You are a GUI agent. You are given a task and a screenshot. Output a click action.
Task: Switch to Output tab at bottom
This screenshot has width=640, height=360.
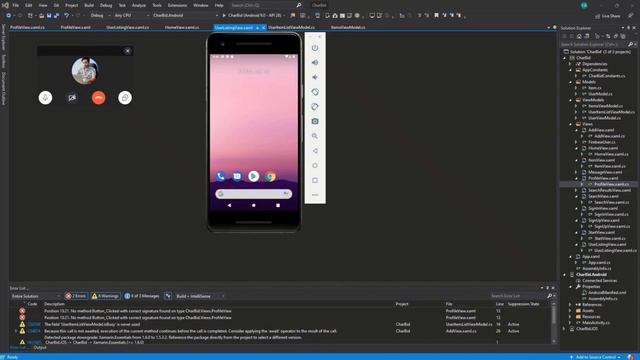click(x=40, y=348)
